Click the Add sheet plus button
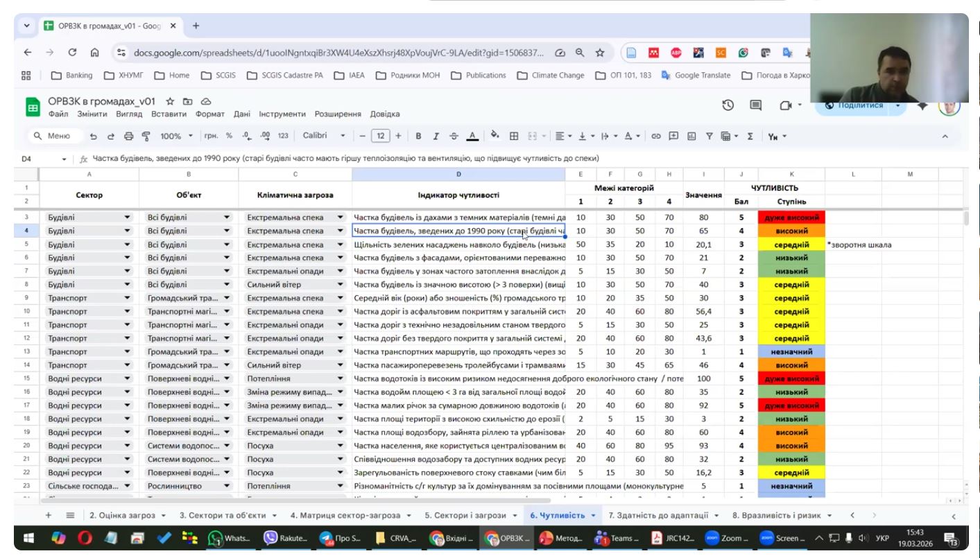This screenshot has width=980, height=558. pyautogui.click(x=49, y=515)
